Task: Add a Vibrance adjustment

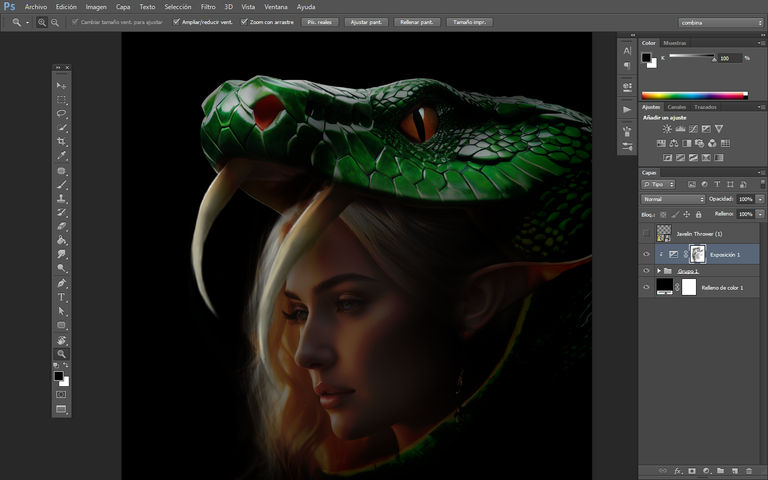Action: click(x=719, y=129)
